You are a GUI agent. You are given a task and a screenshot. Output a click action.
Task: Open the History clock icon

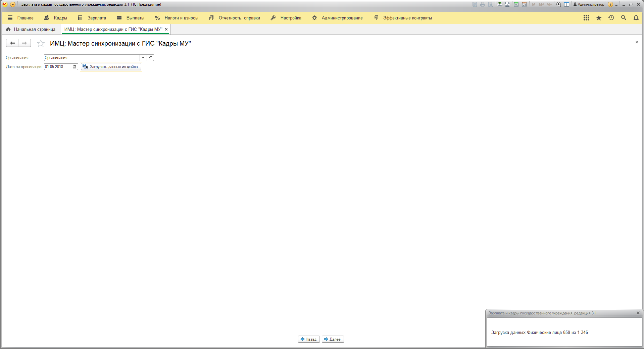point(611,18)
